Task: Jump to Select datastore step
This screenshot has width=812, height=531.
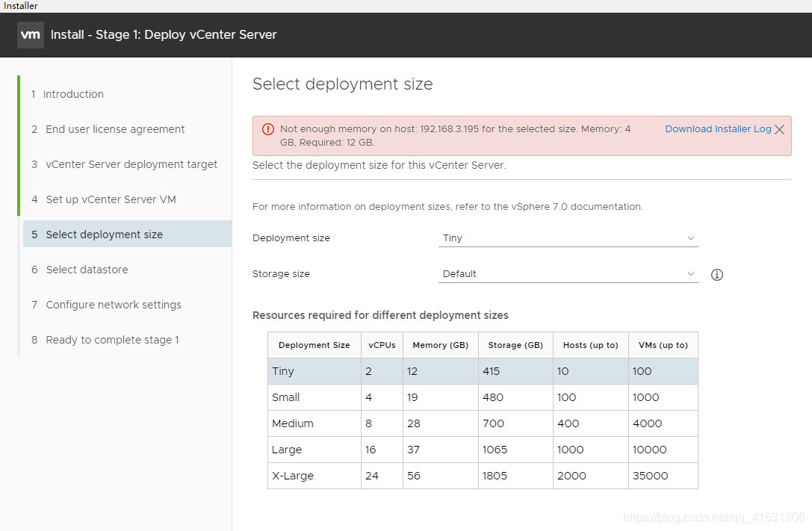Action: click(87, 270)
